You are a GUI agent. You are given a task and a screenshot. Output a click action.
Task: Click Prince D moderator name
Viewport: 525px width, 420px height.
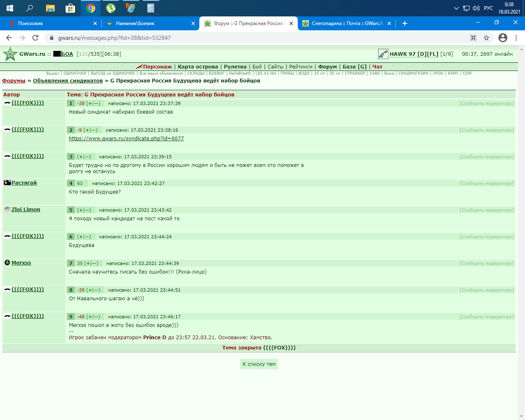pos(155,338)
